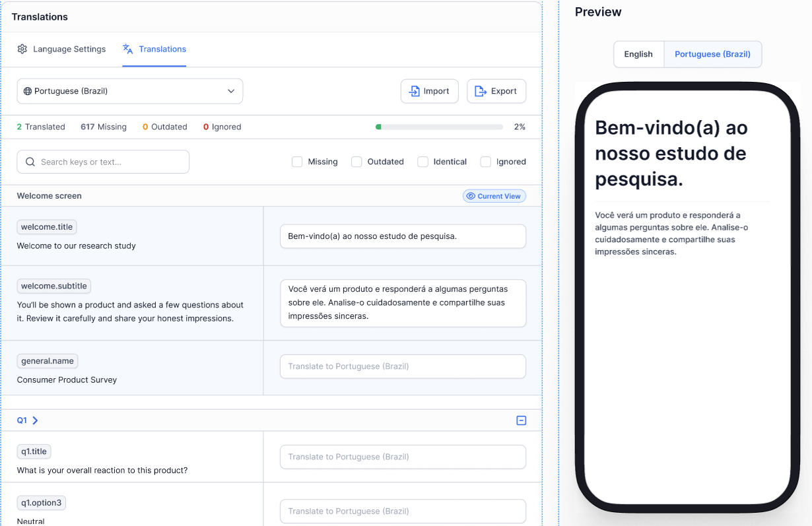Click the q1.title translation field
Image resolution: width=812 pixels, height=526 pixels.
403,457
